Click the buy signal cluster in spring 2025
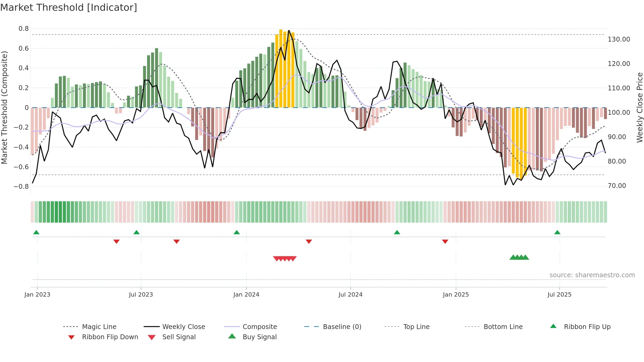Image resolution: width=644 pixels, height=362 pixels. point(519,257)
